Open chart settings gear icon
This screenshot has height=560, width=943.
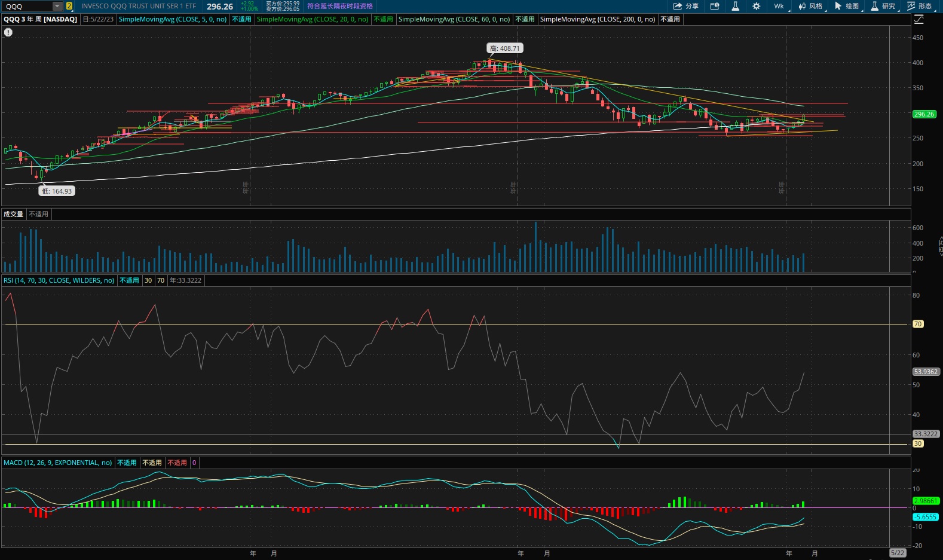(756, 6)
